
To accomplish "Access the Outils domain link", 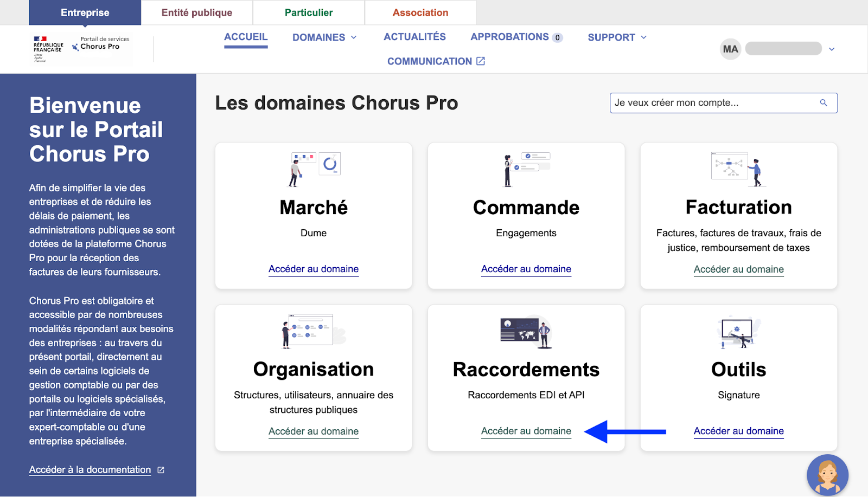I will click(739, 431).
